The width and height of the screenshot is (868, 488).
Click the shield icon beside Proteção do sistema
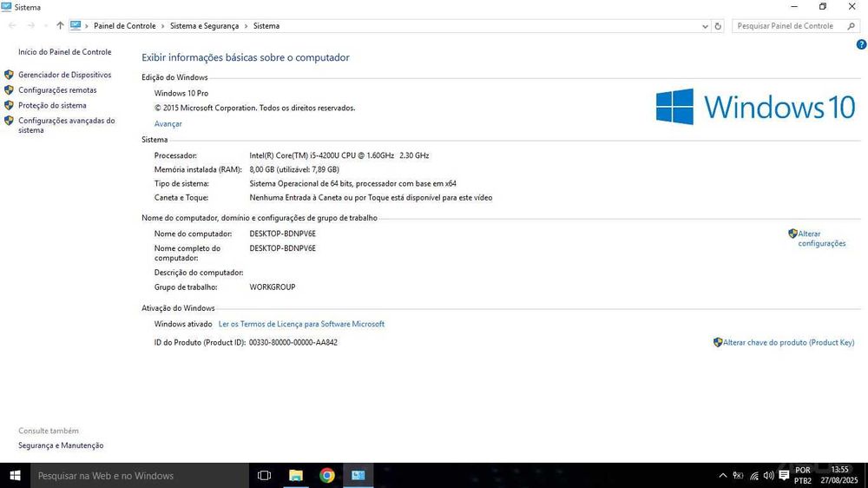coord(9,105)
